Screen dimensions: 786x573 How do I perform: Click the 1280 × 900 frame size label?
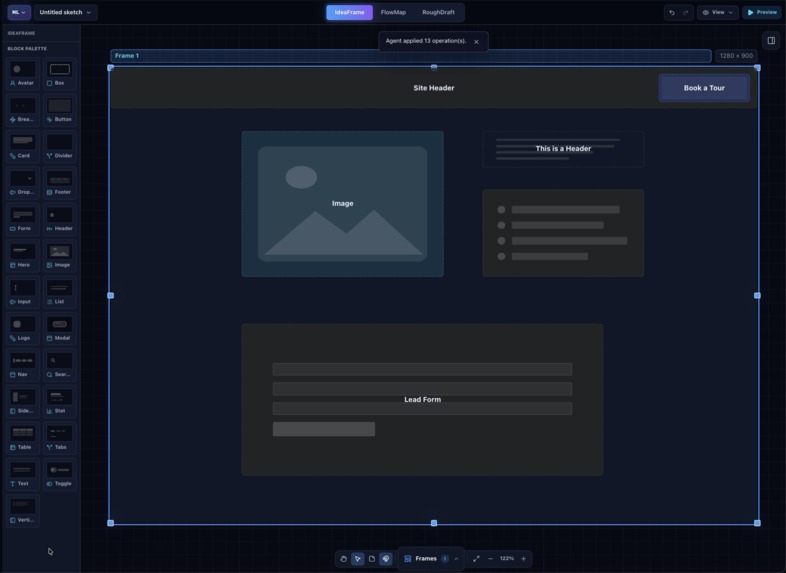click(x=736, y=56)
